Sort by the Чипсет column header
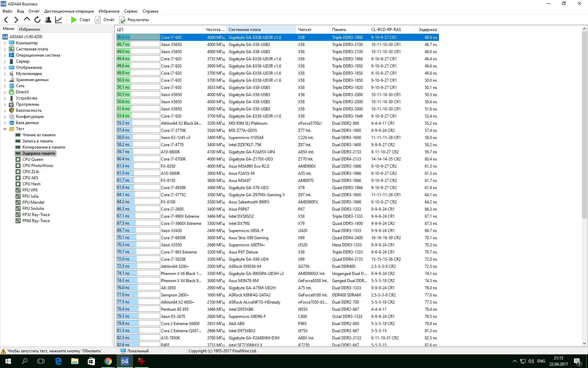Screen dimensions: 588x368 [313, 30]
